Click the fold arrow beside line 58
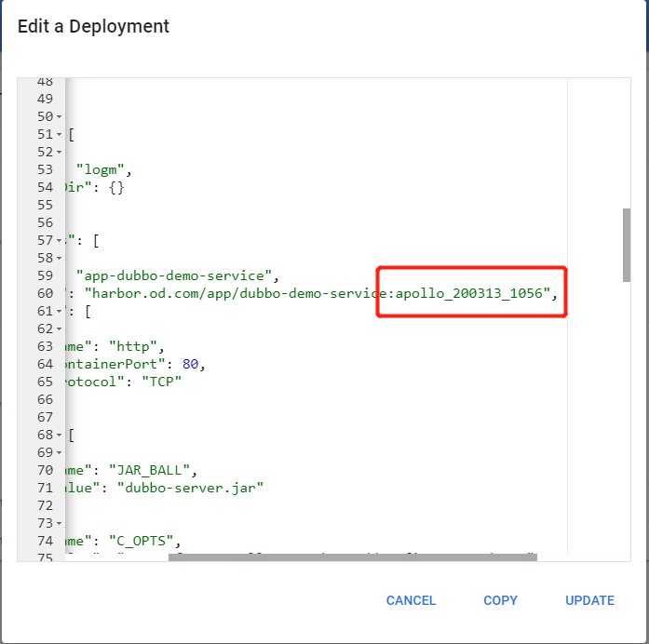 click(60, 258)
